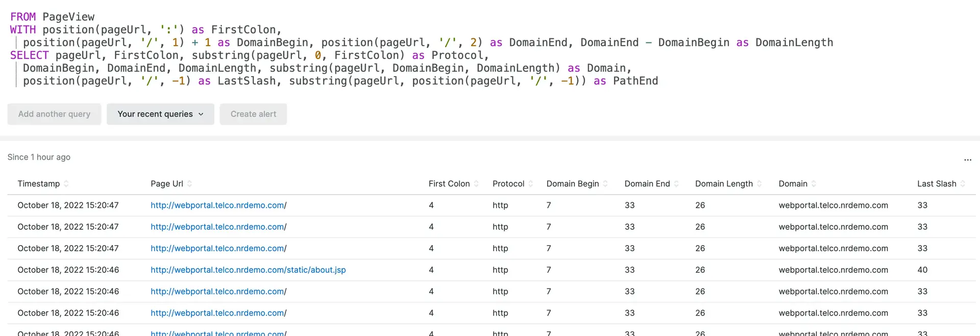
Task: Sort by the Timestamp column icon
Action: point(66,184)
